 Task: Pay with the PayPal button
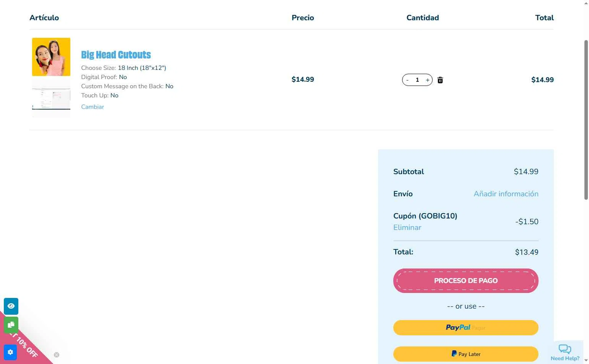tap(466, 328)
